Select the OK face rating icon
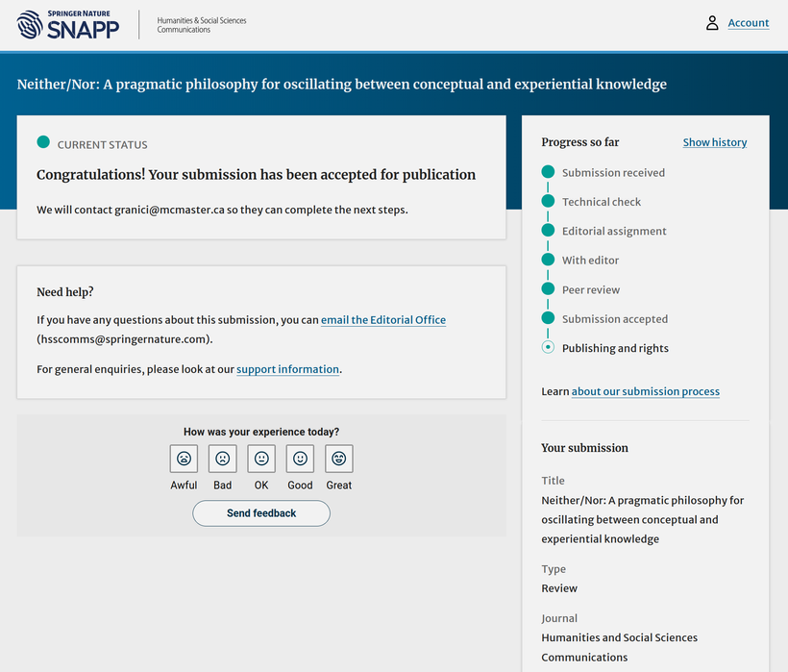The height and width of the screenshot is (672, 788). tap(261, 459)
